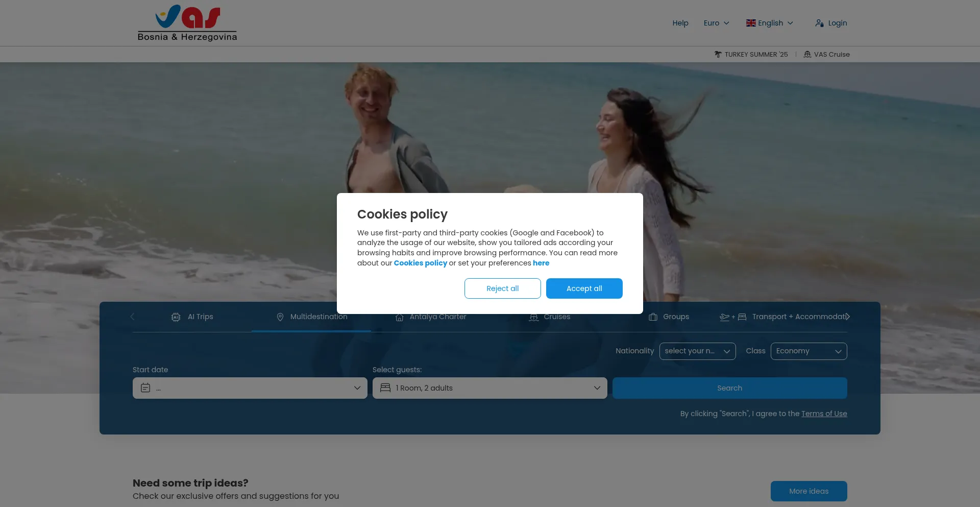
Task: Click the Reject all cookies button
Action: point(503,288)
